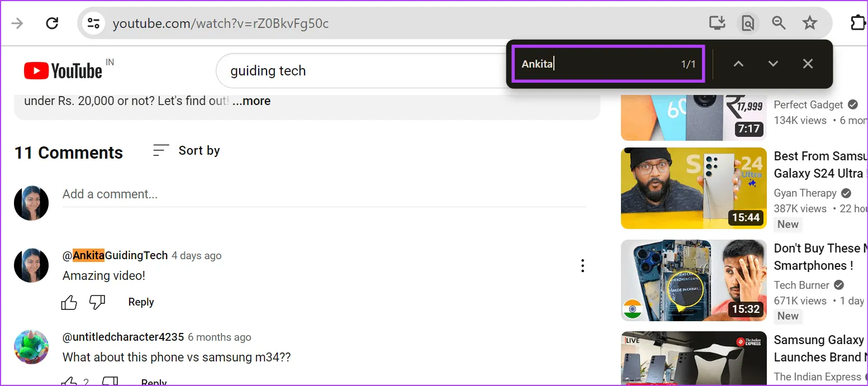Image resolution: width=868 pixels, height=386 pixels.
Task: Reply to the 'Amazing video!' comment
Action: (141, 302)
